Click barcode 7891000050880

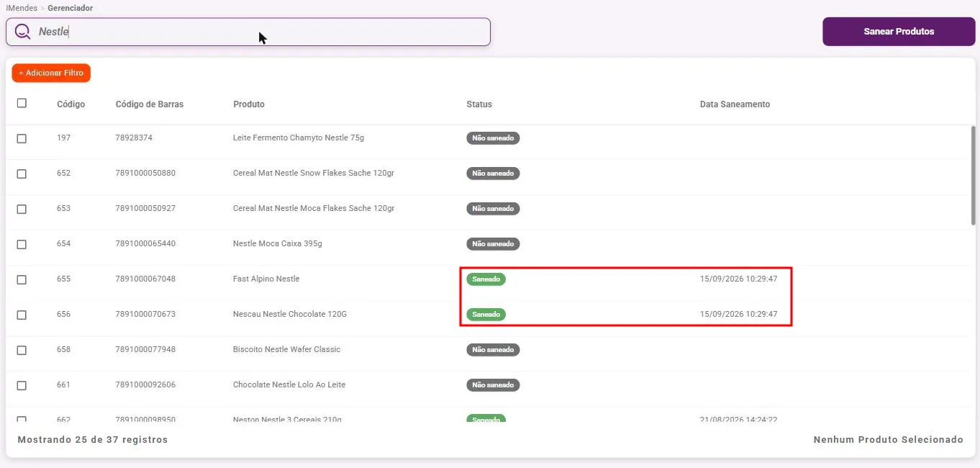(145, 173)
